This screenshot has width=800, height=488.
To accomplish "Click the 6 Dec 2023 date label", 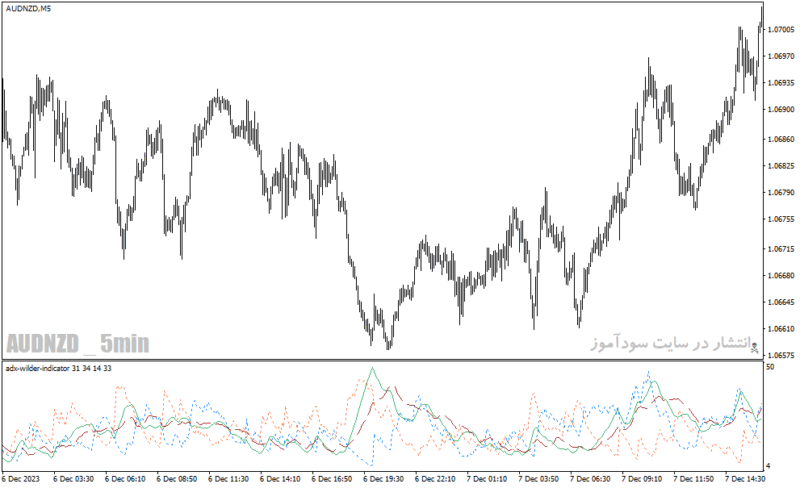I will coord(21,479).
